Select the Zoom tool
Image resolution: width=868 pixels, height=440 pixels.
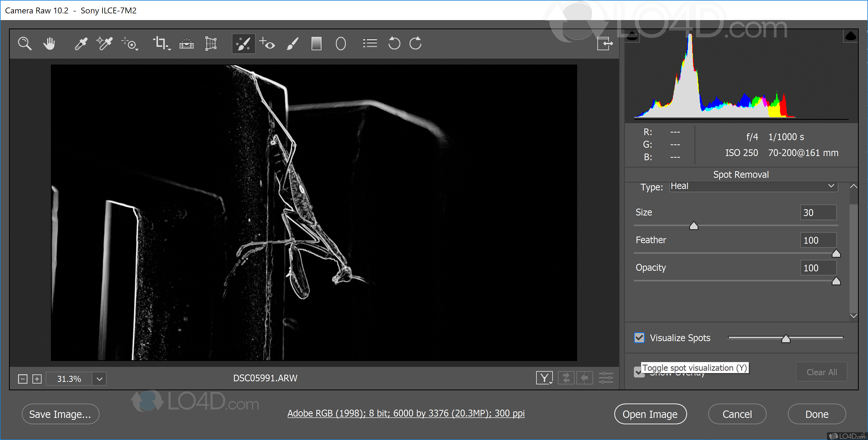[x=25, y=44]
